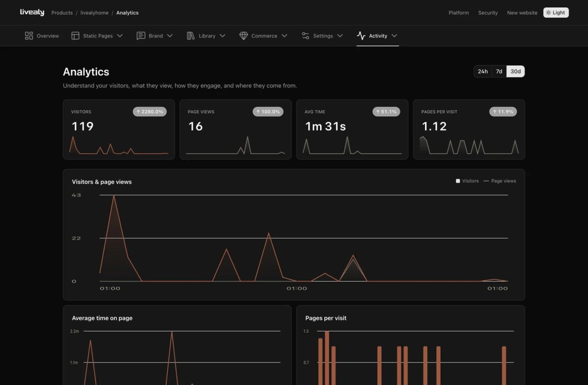588x385 pixels.
Task: Expand the Settings dropdown chevron
Action: 340,36
